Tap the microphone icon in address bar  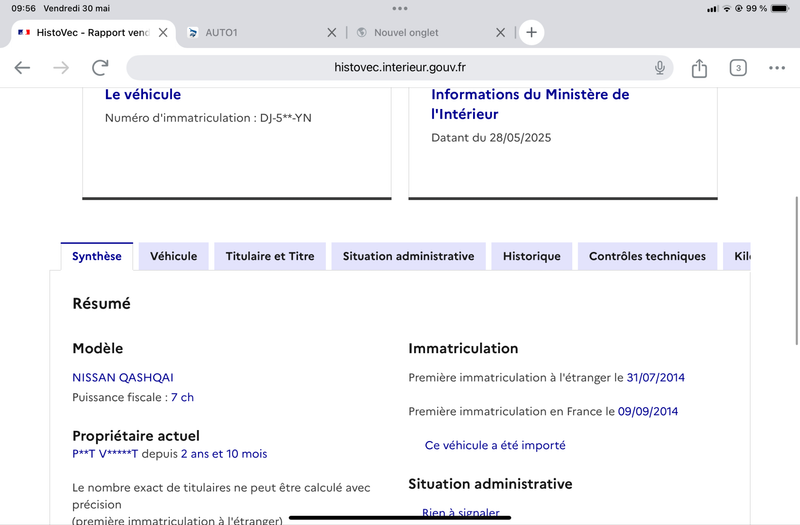[x=660, y=68]
